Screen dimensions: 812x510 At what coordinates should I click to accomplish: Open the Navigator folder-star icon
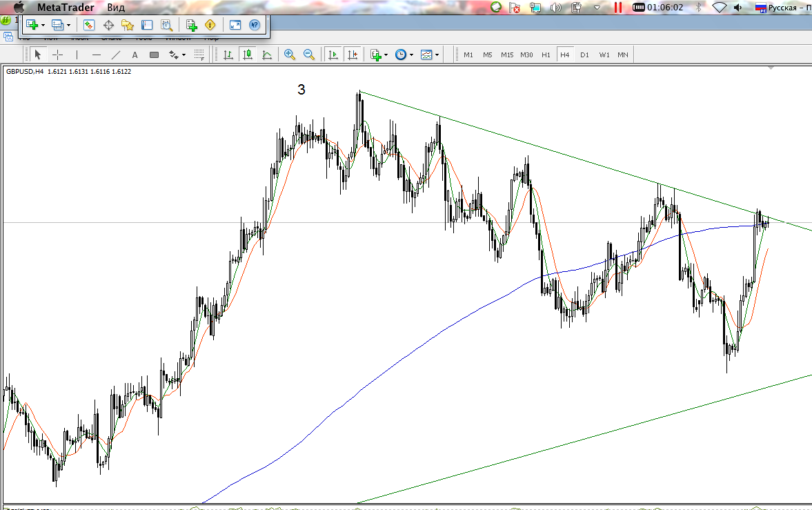tap(128, 25)
